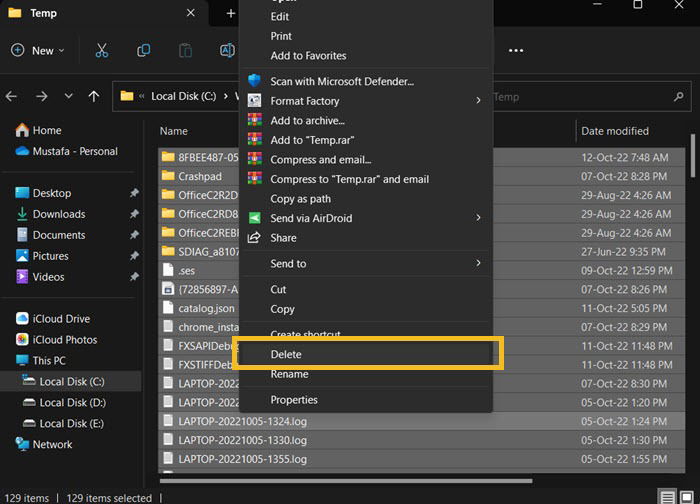This screenshot has width=700, height=504.
Task: Close the Temp tab
Action: [191, 13]
